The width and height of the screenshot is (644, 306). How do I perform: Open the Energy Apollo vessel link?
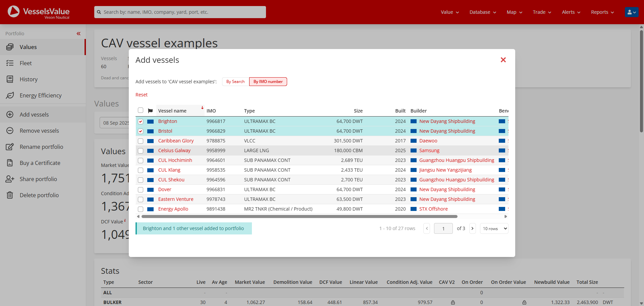pos(173,209)
